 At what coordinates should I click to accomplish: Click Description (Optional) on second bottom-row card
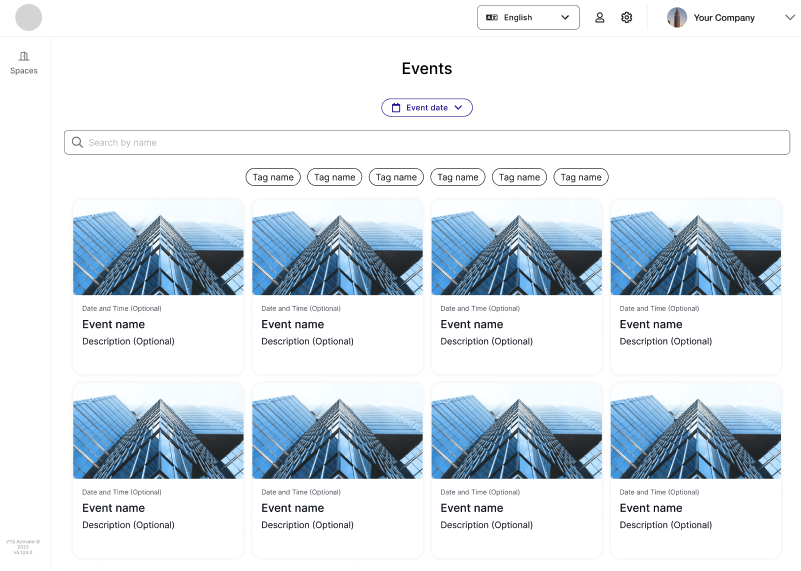(x=308, y=525)
